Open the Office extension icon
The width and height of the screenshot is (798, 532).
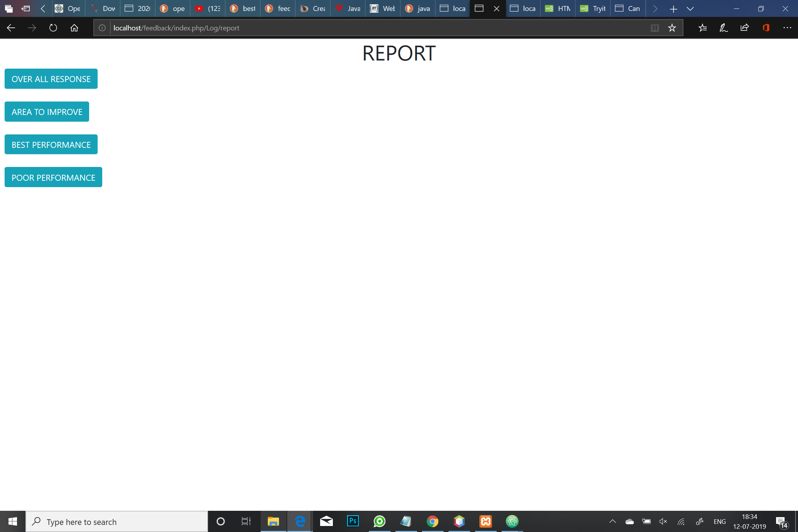pyautogui.click(x=766, y=28)
